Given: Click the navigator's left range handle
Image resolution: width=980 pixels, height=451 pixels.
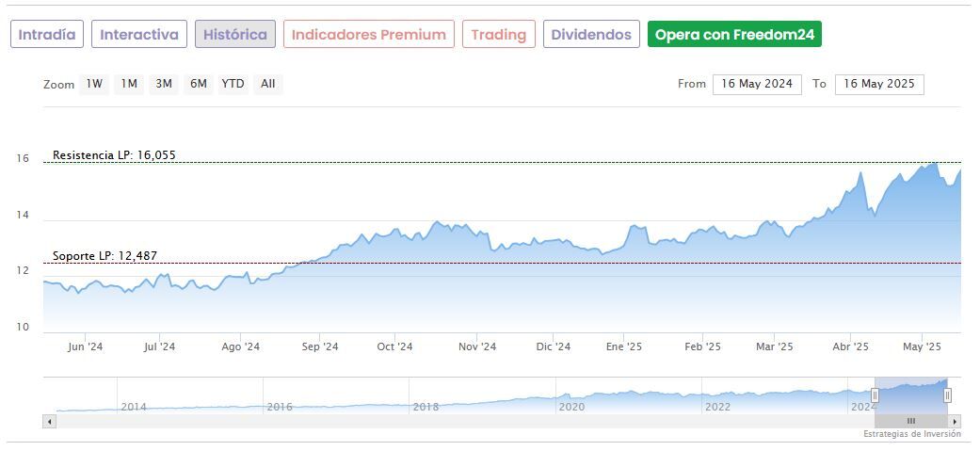Looking at the screenshot, I should click(875, 395).
